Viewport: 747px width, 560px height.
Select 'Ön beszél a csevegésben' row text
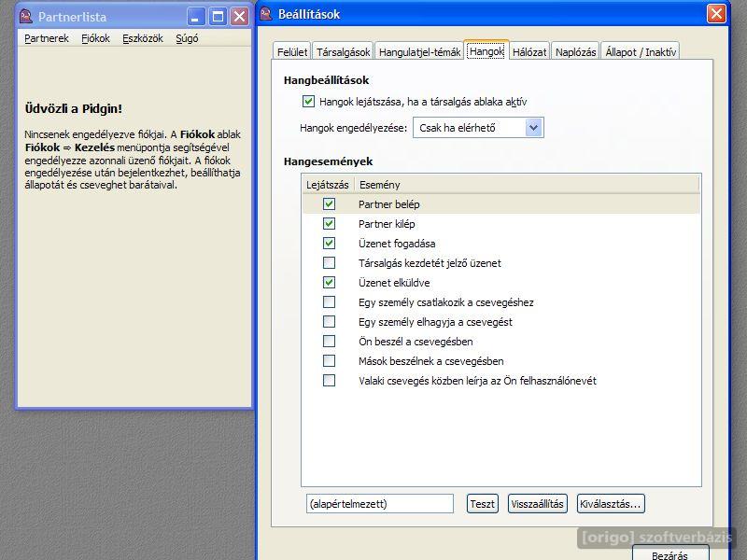[x=416, y=342]
